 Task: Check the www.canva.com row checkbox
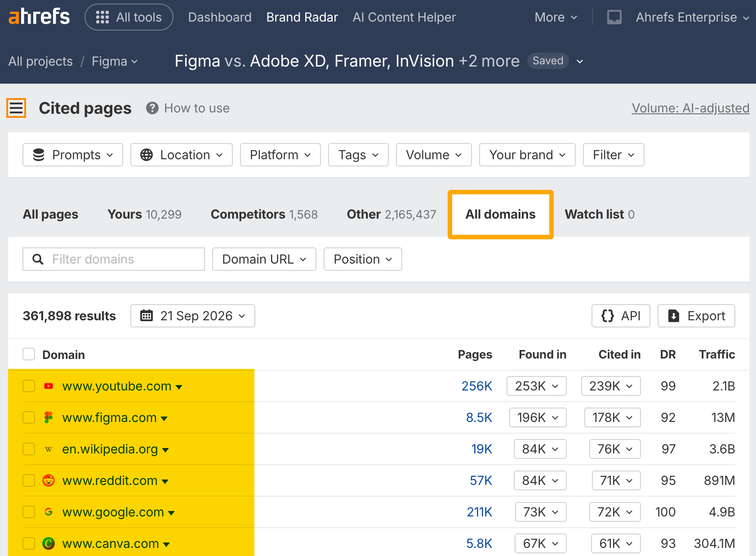pyautogui.click(x=29, y=543)
